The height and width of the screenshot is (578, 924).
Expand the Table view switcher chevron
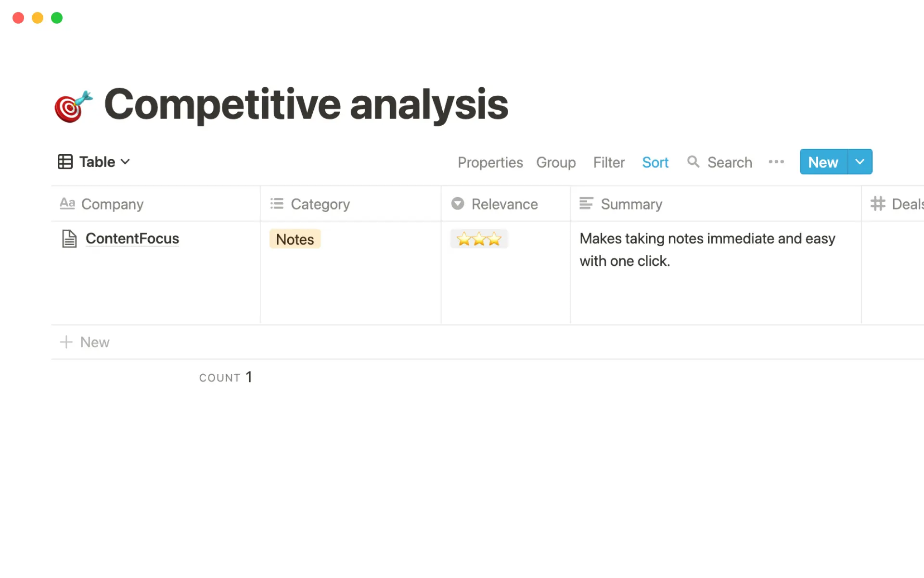click(x=126, y=162)
